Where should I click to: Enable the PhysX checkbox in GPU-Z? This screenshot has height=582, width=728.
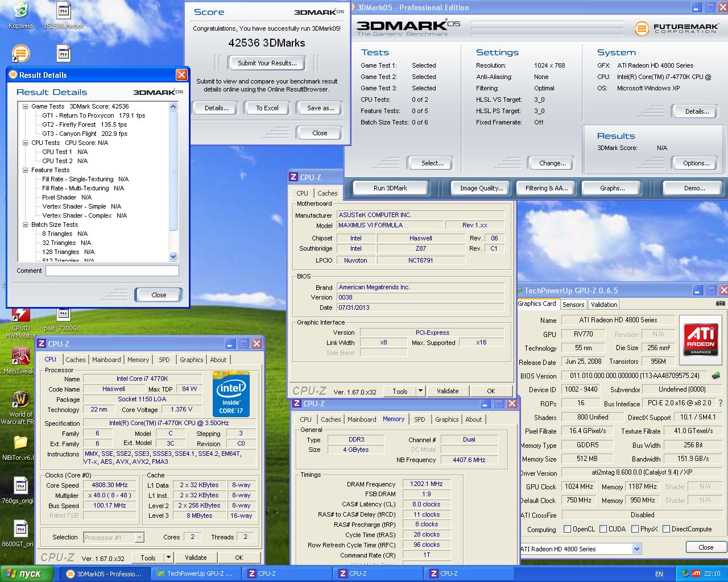coord(634,529)
